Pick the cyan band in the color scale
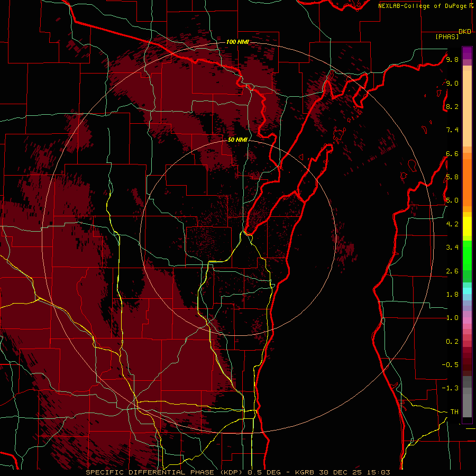Viewport: 476px width, 476px height. pos(467,291)
